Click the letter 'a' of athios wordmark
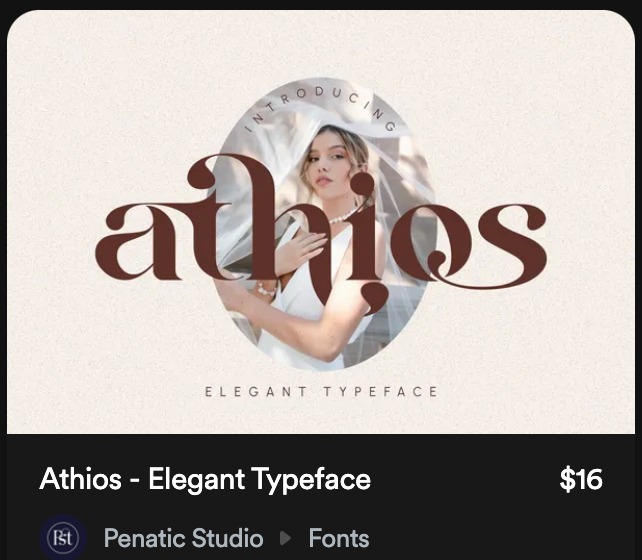Image resolution: width=642 pixels, height=560 pixels. coord(137,242)
